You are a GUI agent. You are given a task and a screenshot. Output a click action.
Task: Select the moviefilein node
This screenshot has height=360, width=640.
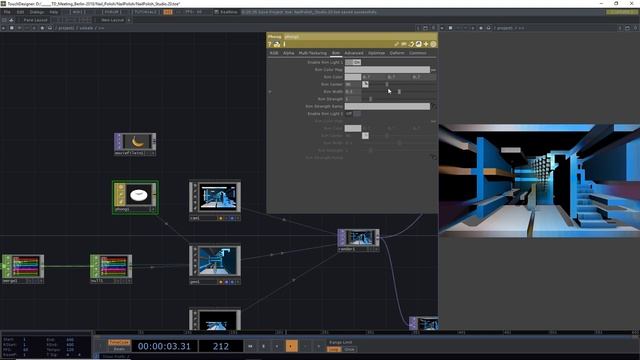tap(135, 144)
